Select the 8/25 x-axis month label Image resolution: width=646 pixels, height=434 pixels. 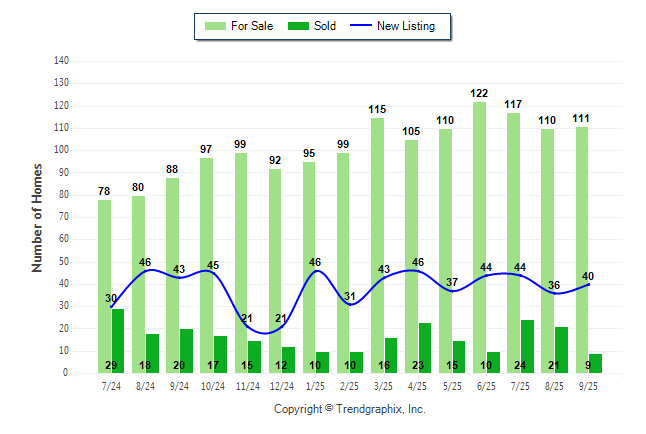[554, 385]
